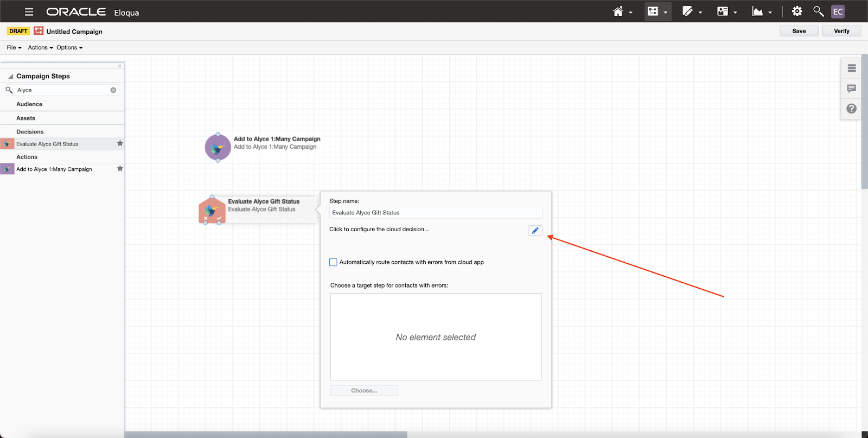The image size is (868, 438).
Task: Click the Save button
Action: tap(799, 31)
